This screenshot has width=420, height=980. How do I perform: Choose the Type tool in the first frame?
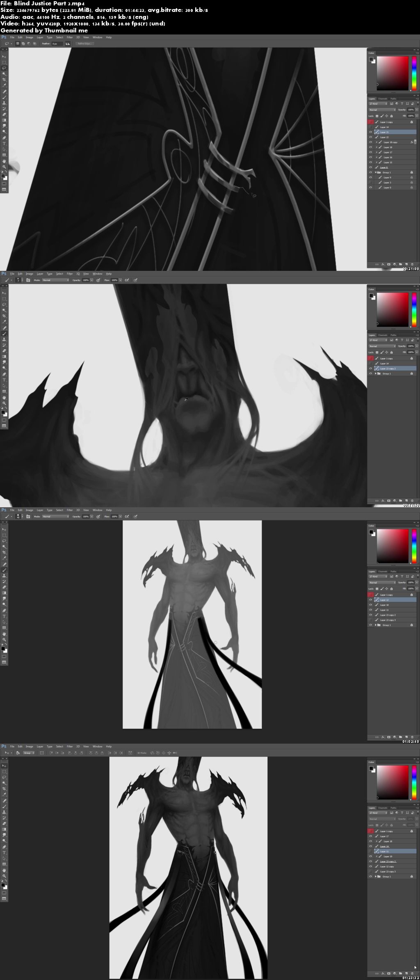click(5, 144)
